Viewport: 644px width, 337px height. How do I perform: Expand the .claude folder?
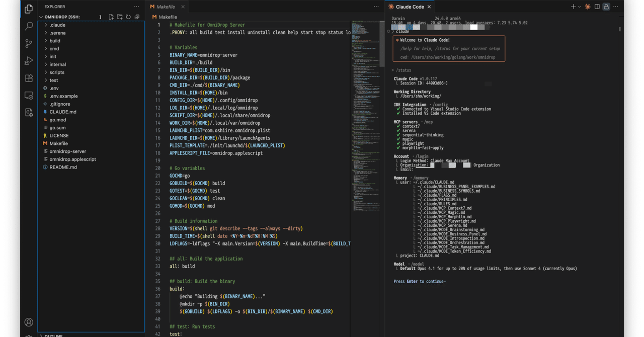click(x=91, y=25)
